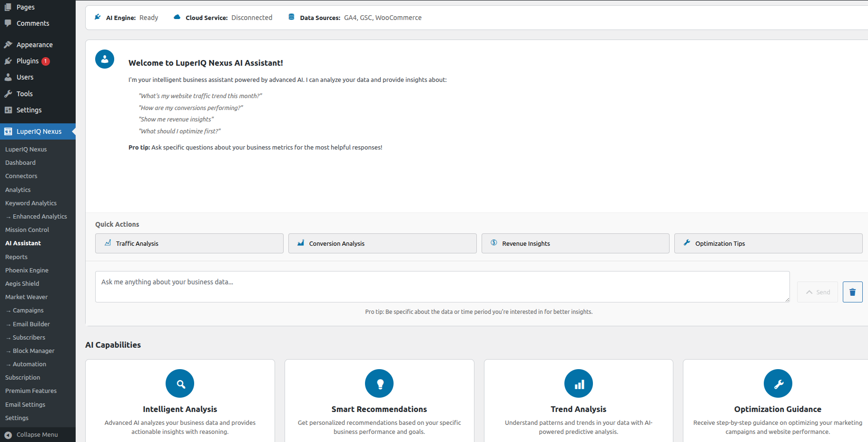This screenshot has height=442, width=868.
Task: Click the Optimization Guidance wrench icon
Action: (x=778, y=383)
